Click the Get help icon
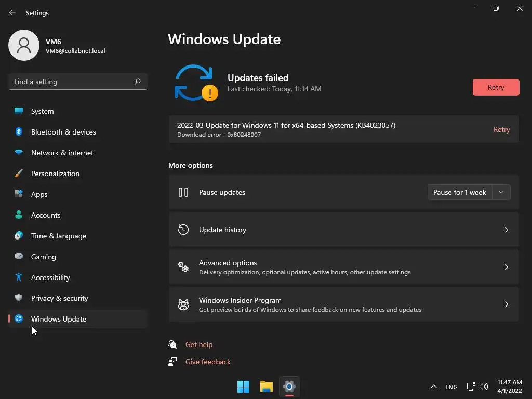 pyautogui.click(x=172, y=344)
